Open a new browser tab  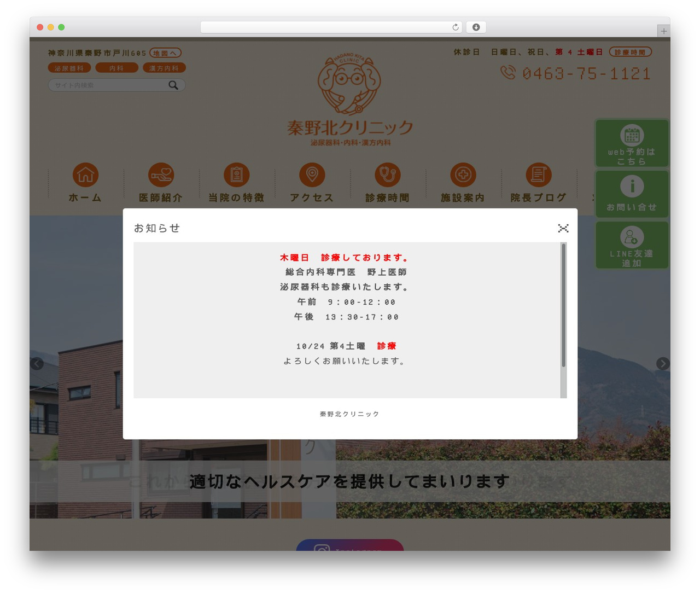pyautogui.click(x=663, y=31)
